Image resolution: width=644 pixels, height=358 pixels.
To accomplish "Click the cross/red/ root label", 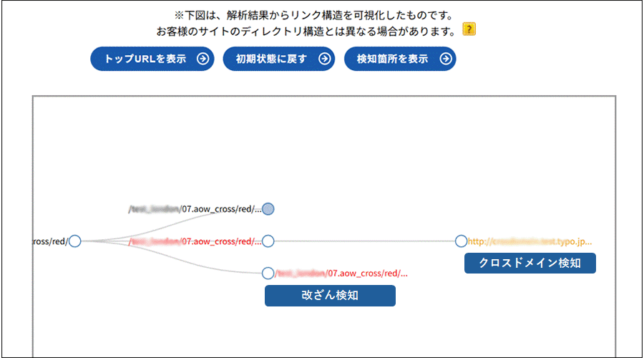I will coord(50,241).
